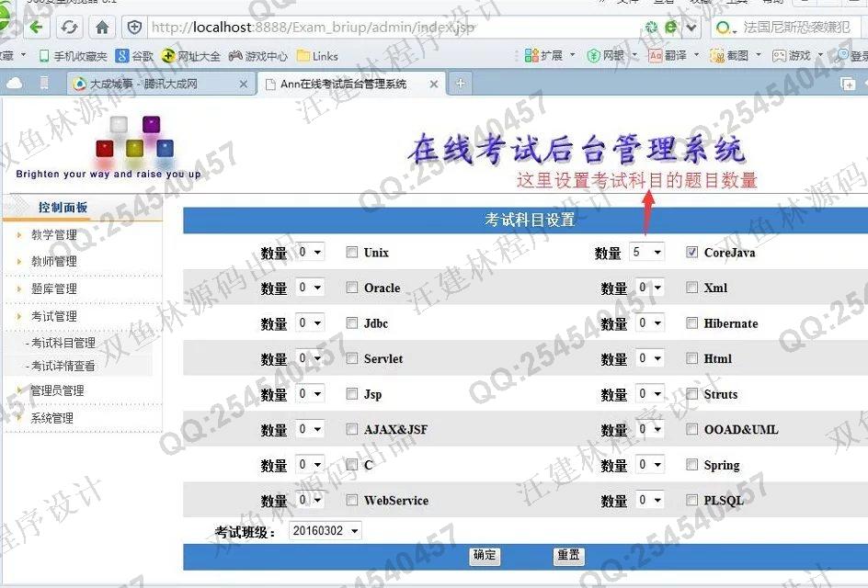Click the 确定 confirm button
The image size is (868, 588).
(x=485, y=555)
